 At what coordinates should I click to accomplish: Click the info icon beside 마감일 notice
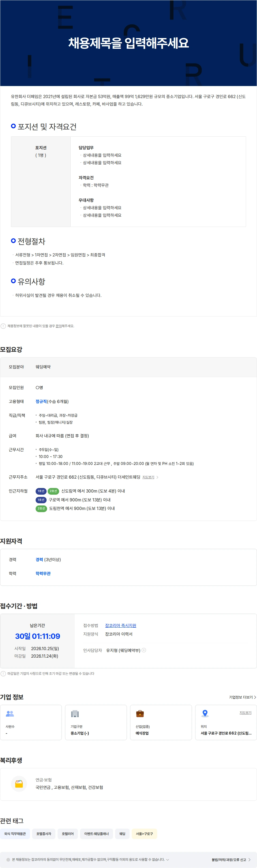coord(3,673)
